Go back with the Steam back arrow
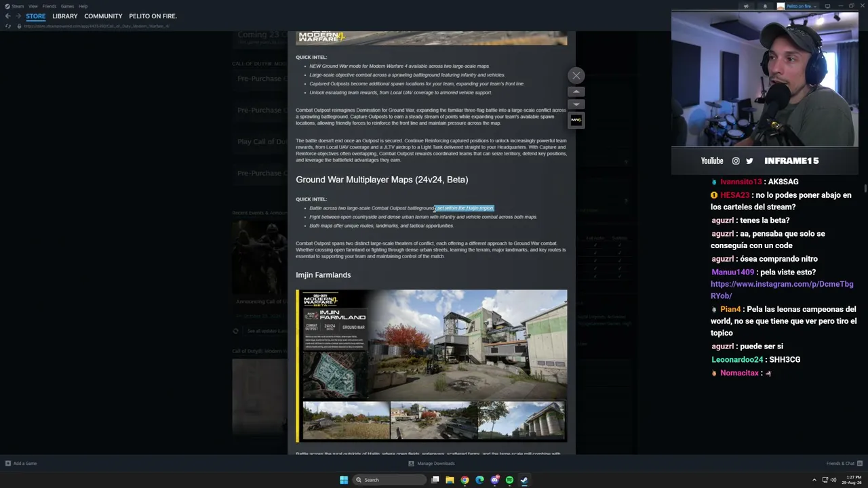The width and height of the screenshot is (868, 488). click(7, 16)
